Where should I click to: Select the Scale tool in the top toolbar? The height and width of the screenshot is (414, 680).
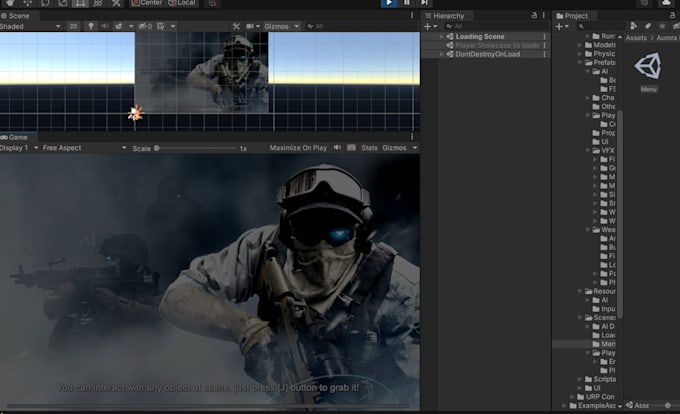click(63, 3)
